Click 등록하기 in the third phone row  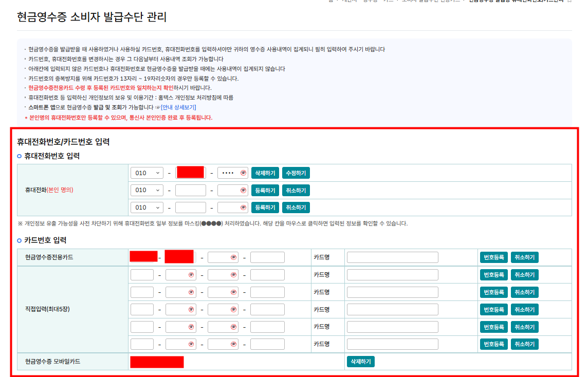click(x=265, y=208)
